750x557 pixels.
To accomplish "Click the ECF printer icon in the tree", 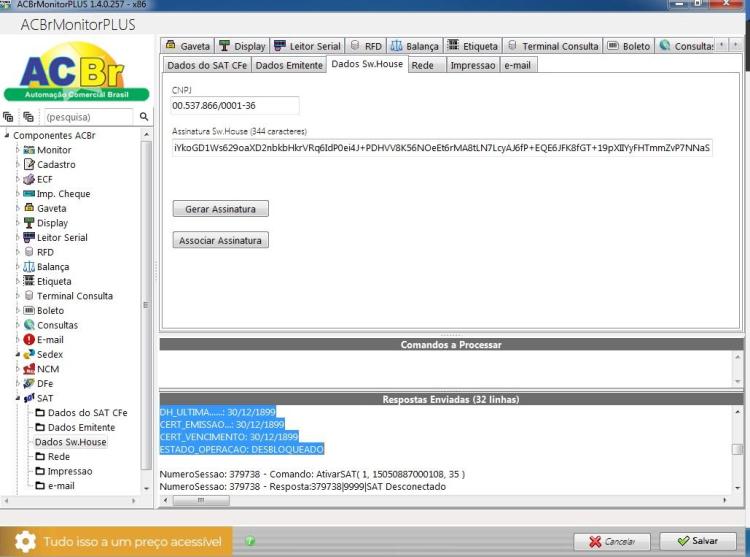I will pyautogui.click(x=29, y=179).
